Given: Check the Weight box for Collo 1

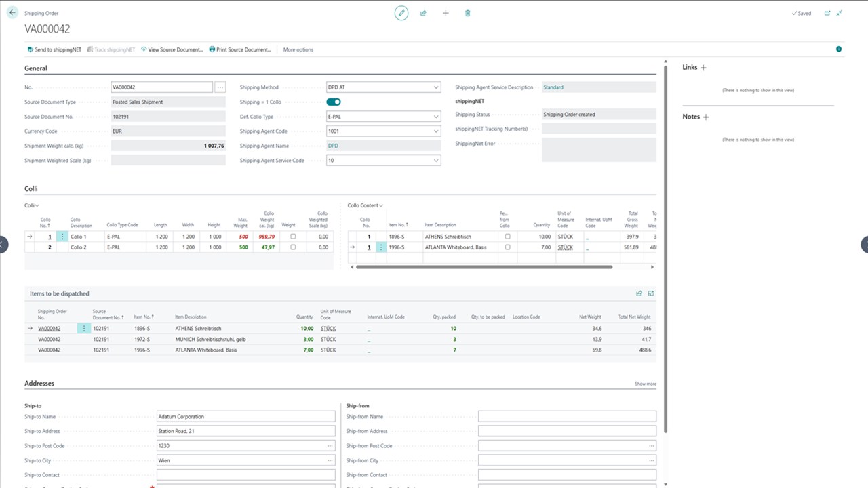Looking at the screenshot, I should tap(293, 237).
